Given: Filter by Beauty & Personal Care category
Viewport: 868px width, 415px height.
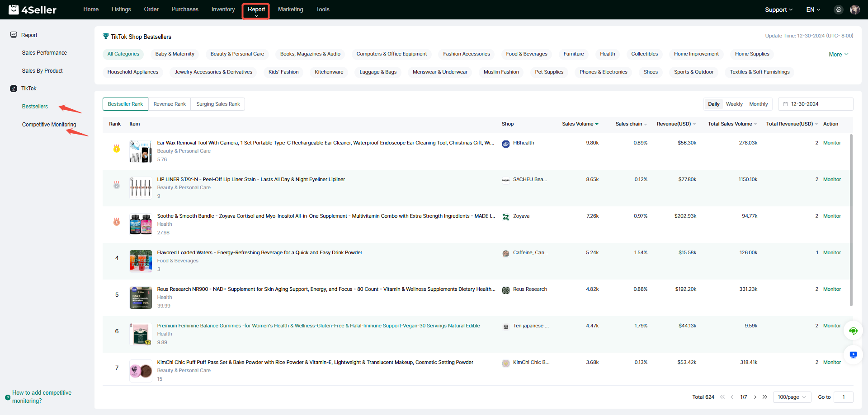Looking at the screenshot, I should click(x=237, y=54).
